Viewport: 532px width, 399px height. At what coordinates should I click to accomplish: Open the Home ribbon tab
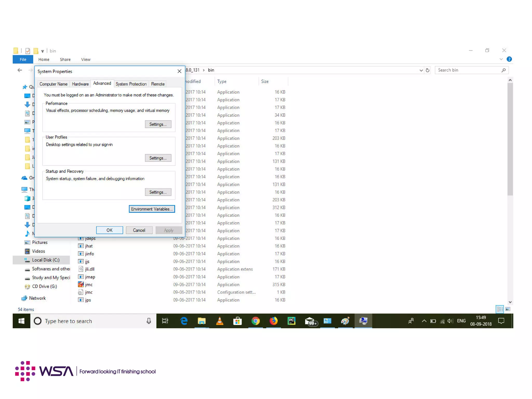pyautogui.click(x=44, y=60)
